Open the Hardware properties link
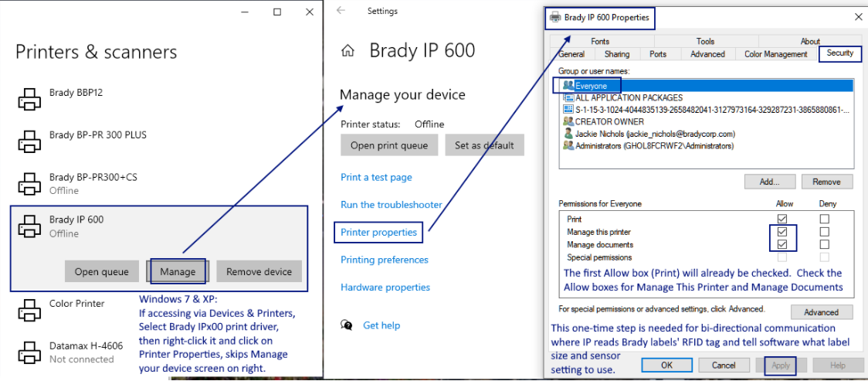The image size is (868, 381). (x=385, y=287)
